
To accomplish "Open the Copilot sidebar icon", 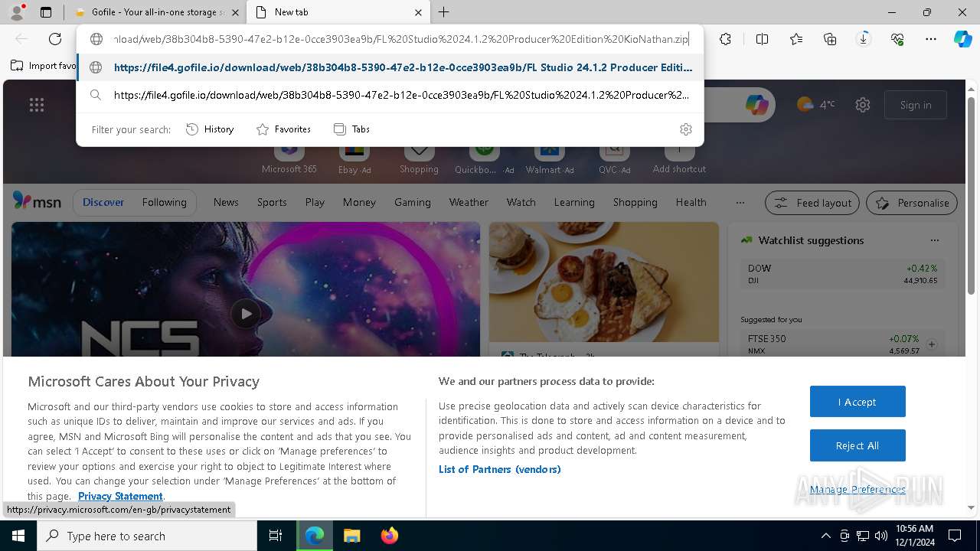I will tap(963, 39).
